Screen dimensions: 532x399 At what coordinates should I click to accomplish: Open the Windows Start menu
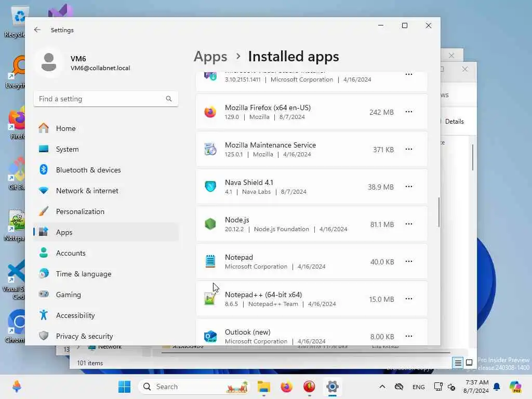pos(125,387)
